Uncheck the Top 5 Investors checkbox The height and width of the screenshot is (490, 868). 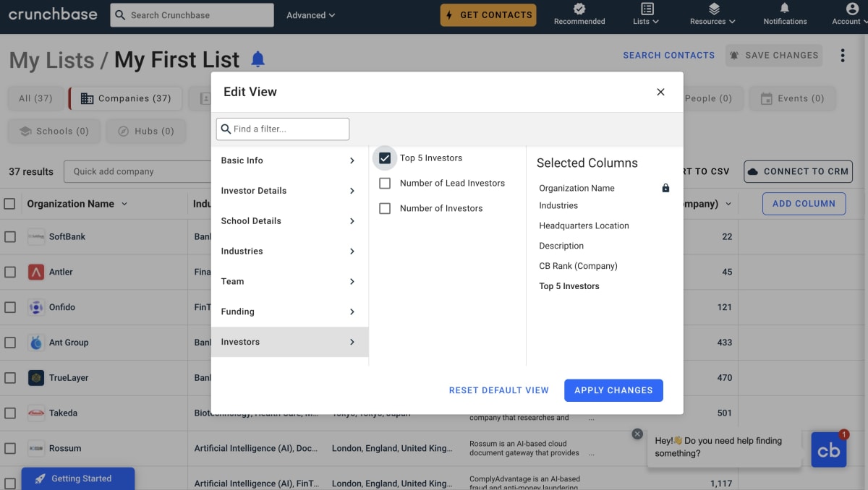[385, 158]
